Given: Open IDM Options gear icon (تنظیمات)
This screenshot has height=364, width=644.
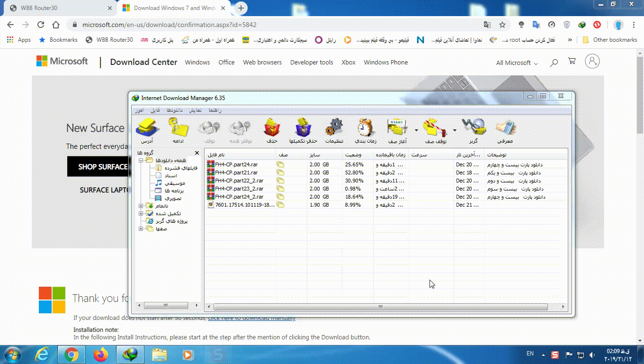Looking at the screenshot, I should (334, 130).
